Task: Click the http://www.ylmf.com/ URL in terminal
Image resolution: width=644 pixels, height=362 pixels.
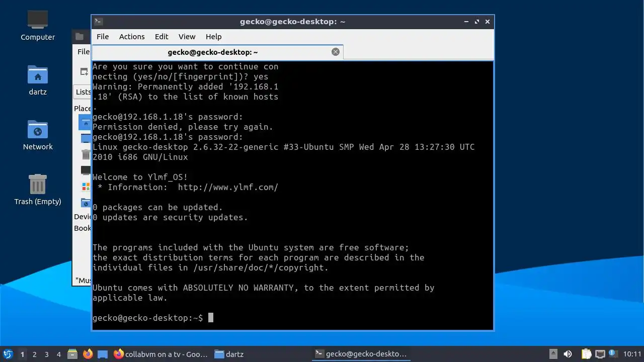Action: tap(228, 187)
